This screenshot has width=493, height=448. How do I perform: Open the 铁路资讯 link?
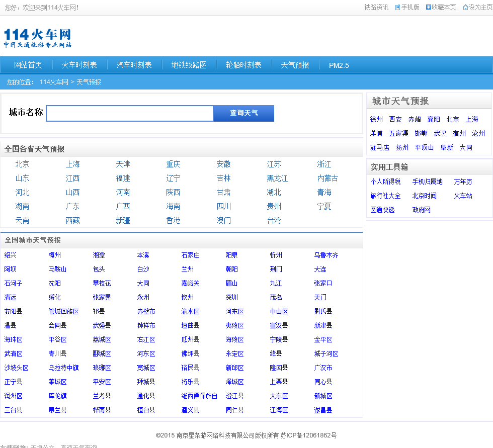pyautogui.click(x=376, y=7)
